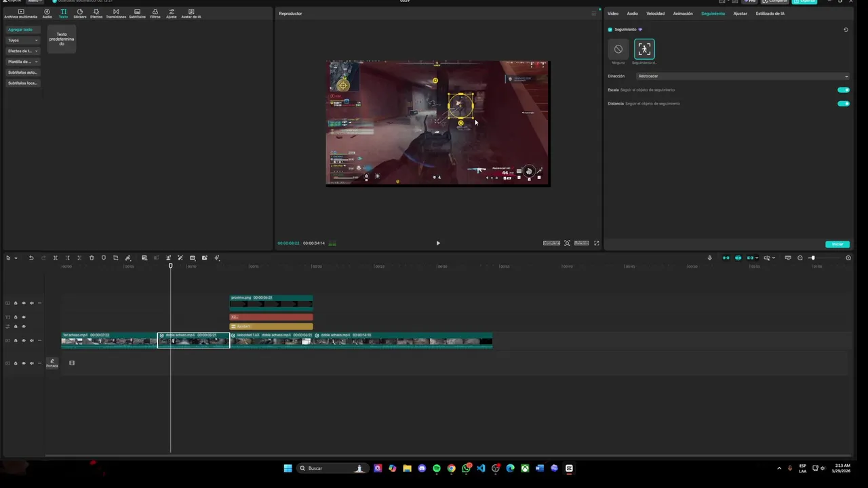Expand the Efectos de texto category
868x488 pixels.
click(22, 51)
